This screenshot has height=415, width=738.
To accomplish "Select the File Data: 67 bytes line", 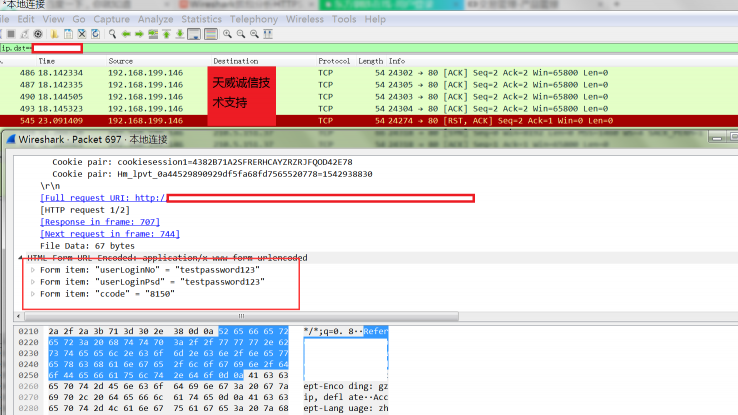I will [87, 246].
